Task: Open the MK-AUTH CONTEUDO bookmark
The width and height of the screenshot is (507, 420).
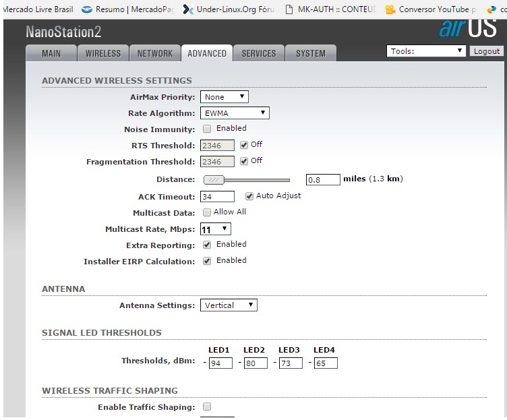Action: point(331,9)
